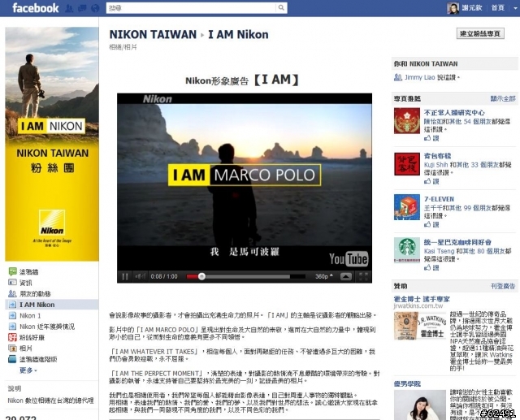Open Kuji Shih profile link
This screenshot has height=420, width=520.
click(x=435, y=164)
